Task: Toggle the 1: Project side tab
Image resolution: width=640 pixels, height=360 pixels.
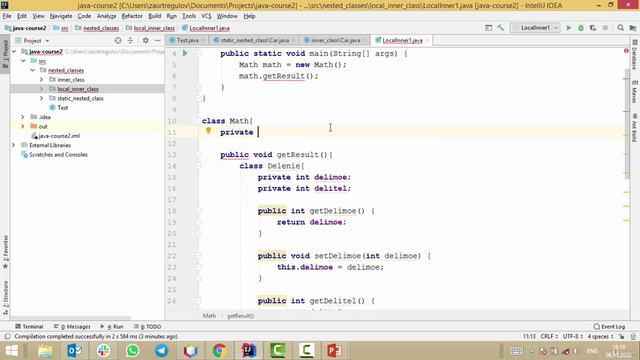Action: pos(5,55)
